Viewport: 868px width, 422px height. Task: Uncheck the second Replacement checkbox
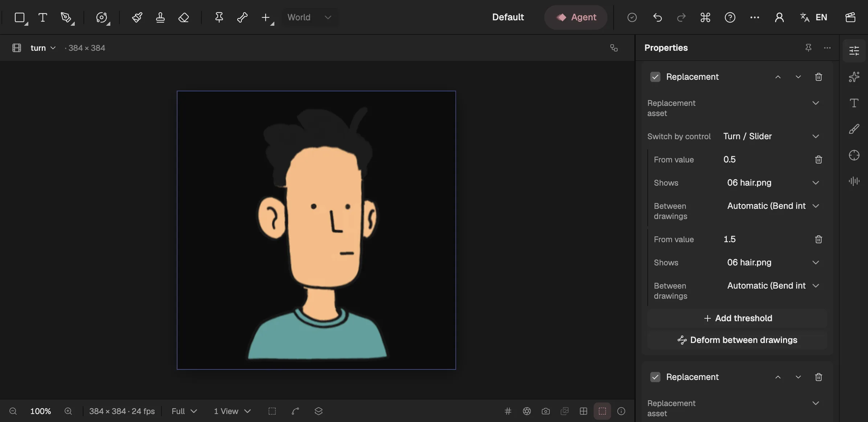pyautogui.click(x=655, y=377)
